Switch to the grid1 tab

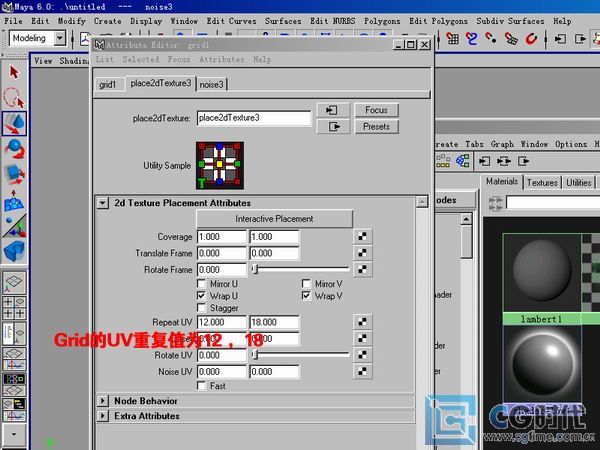pyautogui.click(x=107, y=84)
